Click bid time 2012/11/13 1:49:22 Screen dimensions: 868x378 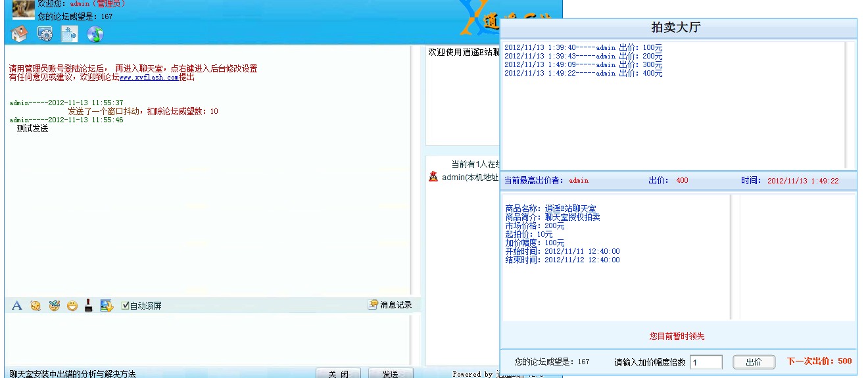pyautogui.click(x=803, y=181)
